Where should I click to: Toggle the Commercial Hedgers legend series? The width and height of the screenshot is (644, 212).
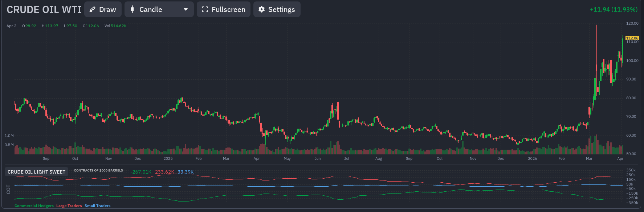[34, 206]
